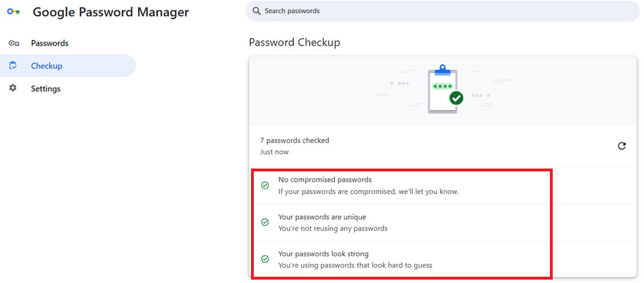
Task: Click the Settings gear icon
Action: (x=14, y=88)
